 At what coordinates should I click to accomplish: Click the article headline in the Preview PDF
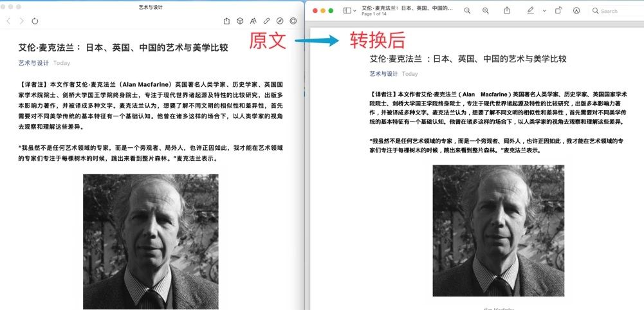pos(468,59)
